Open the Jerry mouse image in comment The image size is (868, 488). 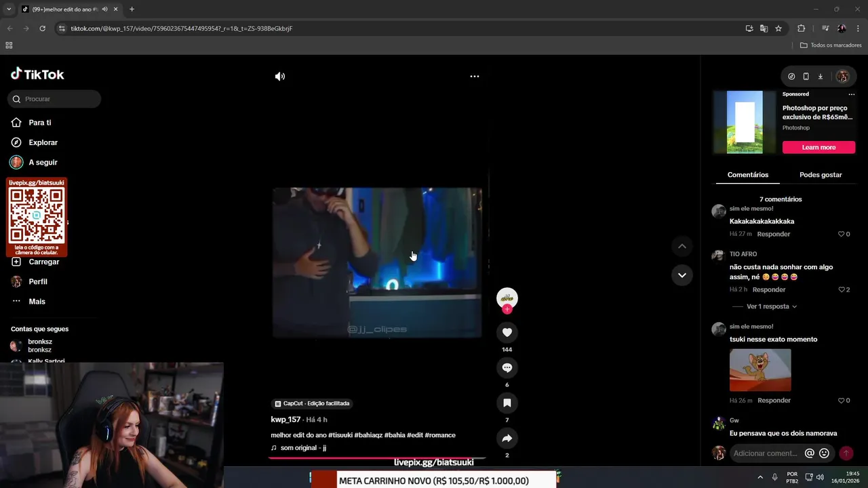(x=760, y=370)
